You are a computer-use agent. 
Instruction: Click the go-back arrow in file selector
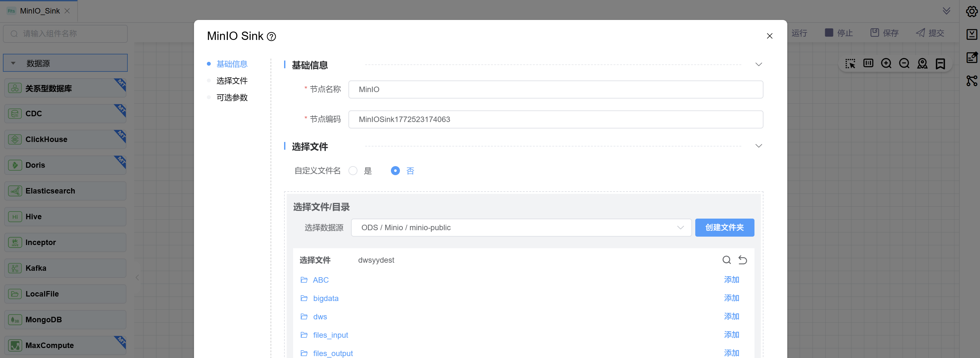click(x=742, y=260)
